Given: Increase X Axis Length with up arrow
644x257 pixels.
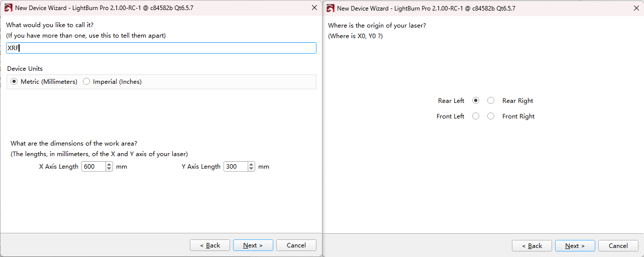Looking at the screenshot, I should 110,164.
